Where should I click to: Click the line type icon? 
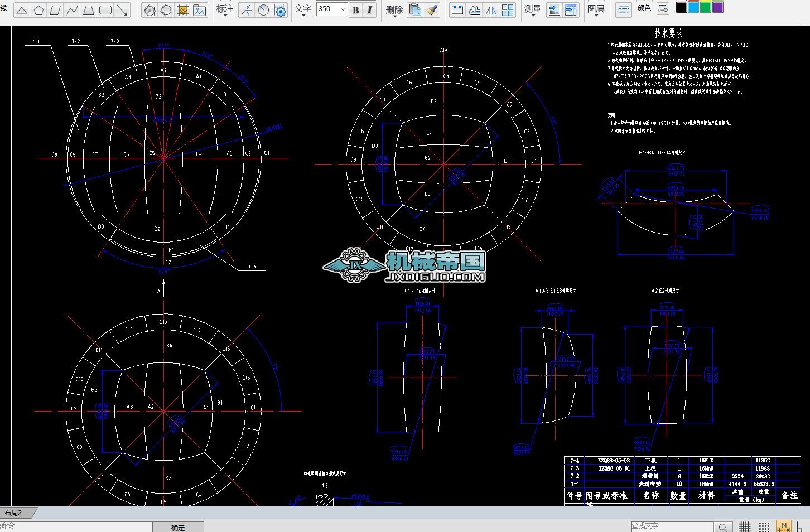[x=624, y=10]
